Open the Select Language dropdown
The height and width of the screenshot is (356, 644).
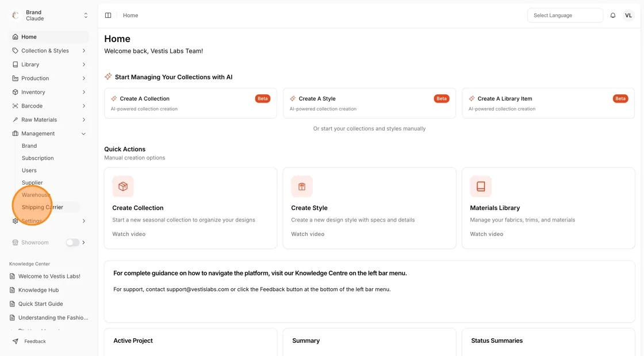coord(565,15)
